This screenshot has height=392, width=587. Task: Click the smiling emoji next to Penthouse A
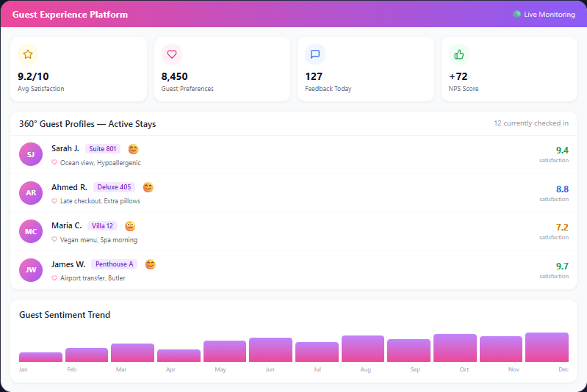point(150,264)
